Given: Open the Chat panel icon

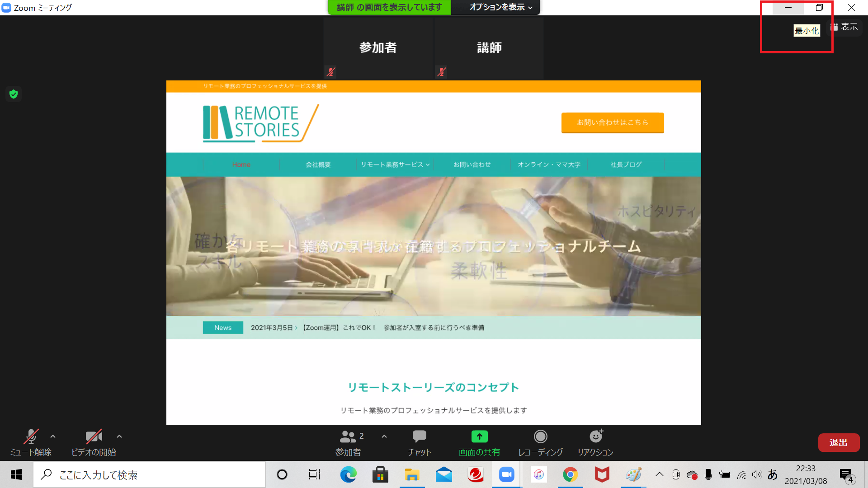Looking at the screenshot, I should tap(419, 437).
